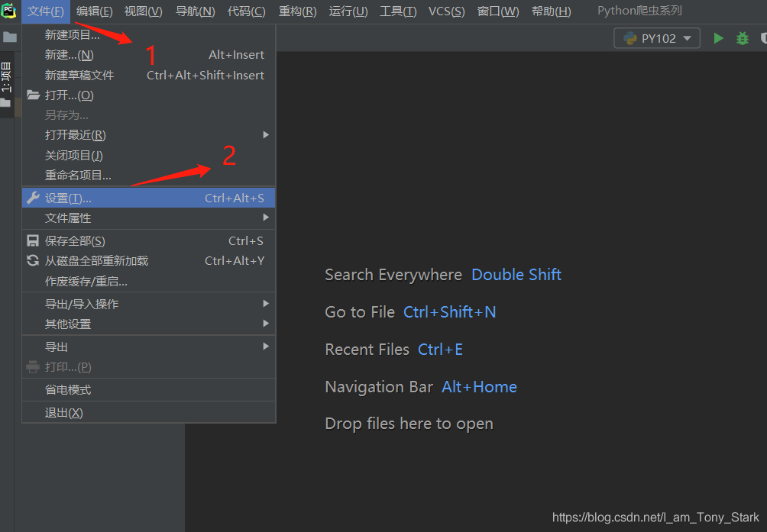Click the Drop files here to open text
767x532 pixels.
pyautogui.click(x=409, y=424)
